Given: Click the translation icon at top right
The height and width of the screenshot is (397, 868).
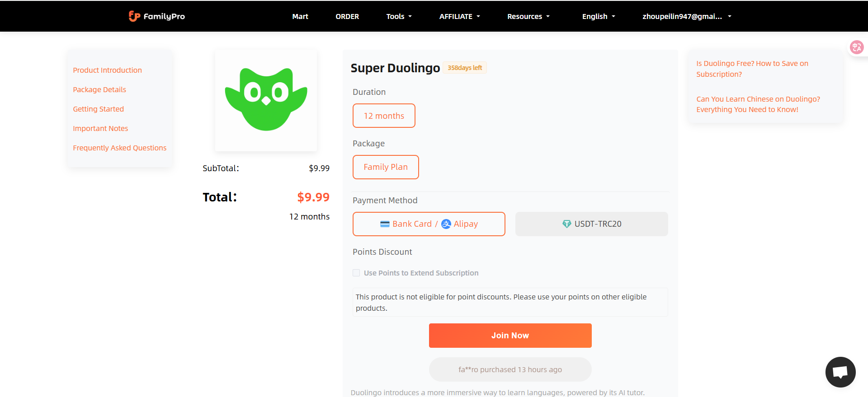Looking at the screenshot, I should pos(857,47).
